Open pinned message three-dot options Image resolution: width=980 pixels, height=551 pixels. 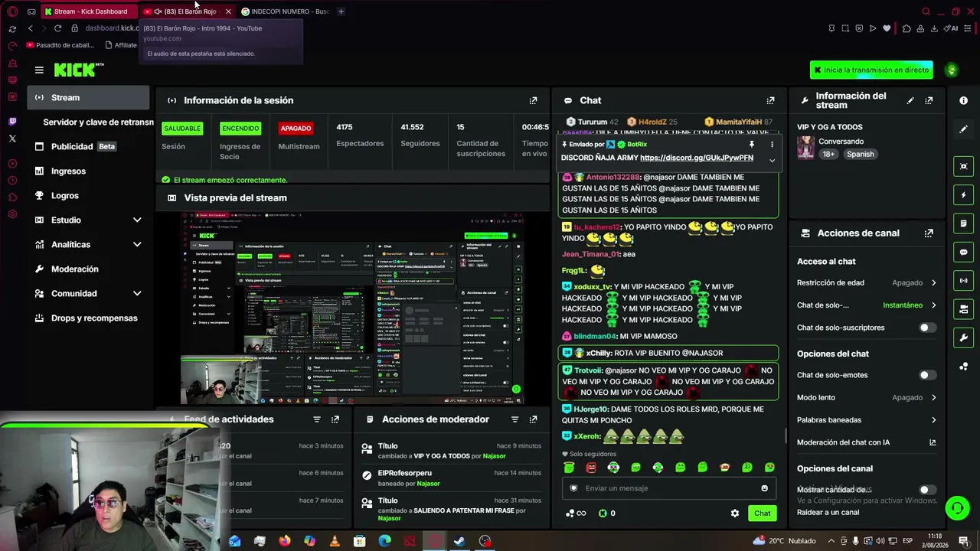[x=772, y=144]
